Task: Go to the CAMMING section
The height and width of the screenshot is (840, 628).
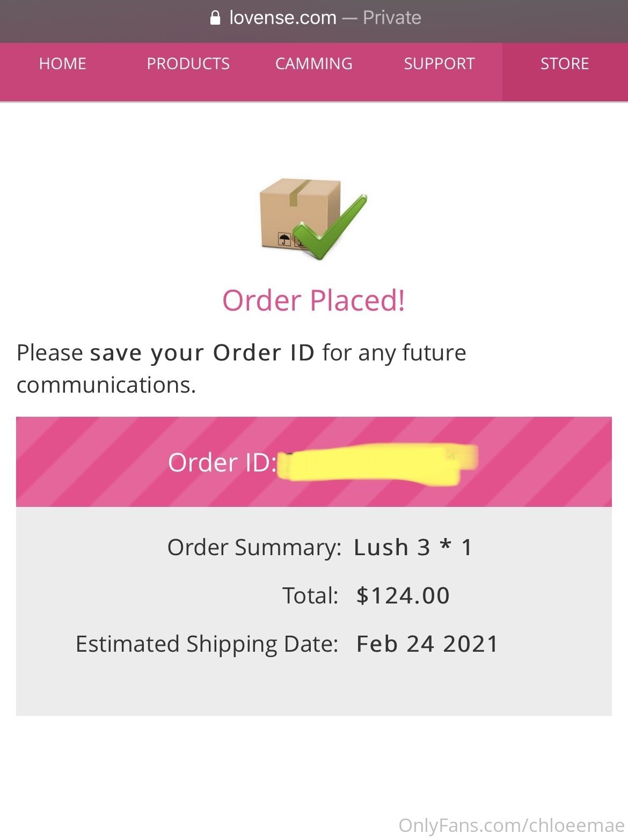Action: coord(314,64)
